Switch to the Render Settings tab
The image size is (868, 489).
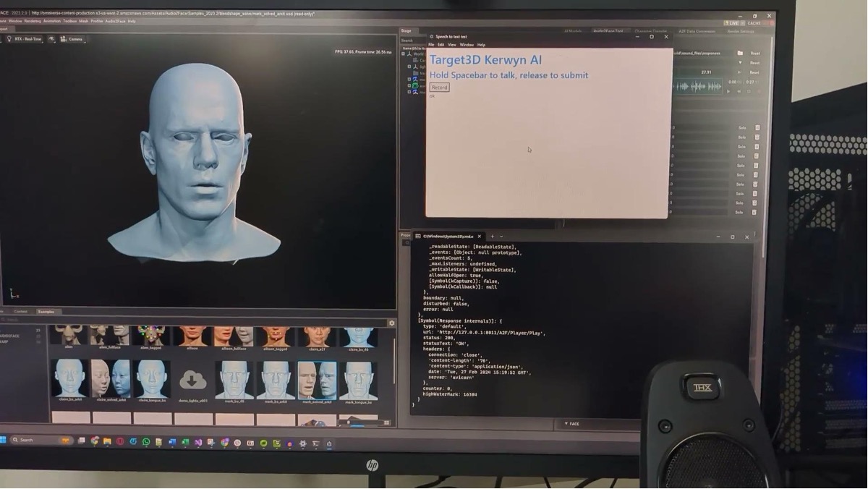coord(741,31)
